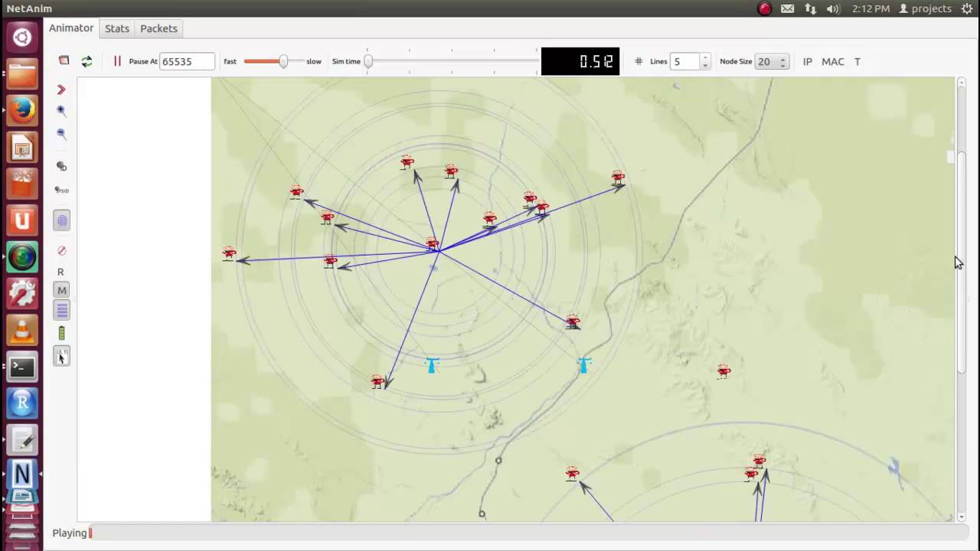Click the T toolbar button
The width and height of the screenshot is (980, 551).
pyautogui.click(x=857, y=61)
